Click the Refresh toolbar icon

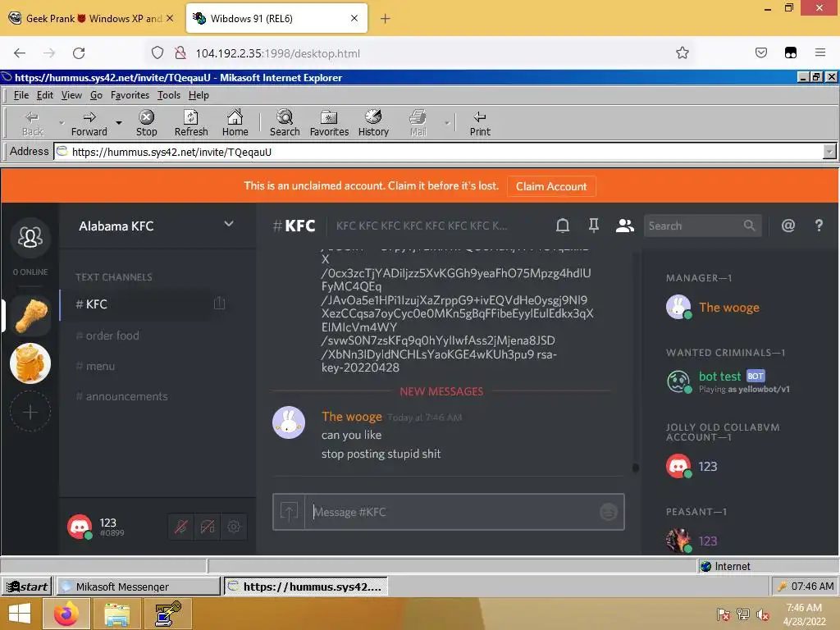[x=190, y=123]
